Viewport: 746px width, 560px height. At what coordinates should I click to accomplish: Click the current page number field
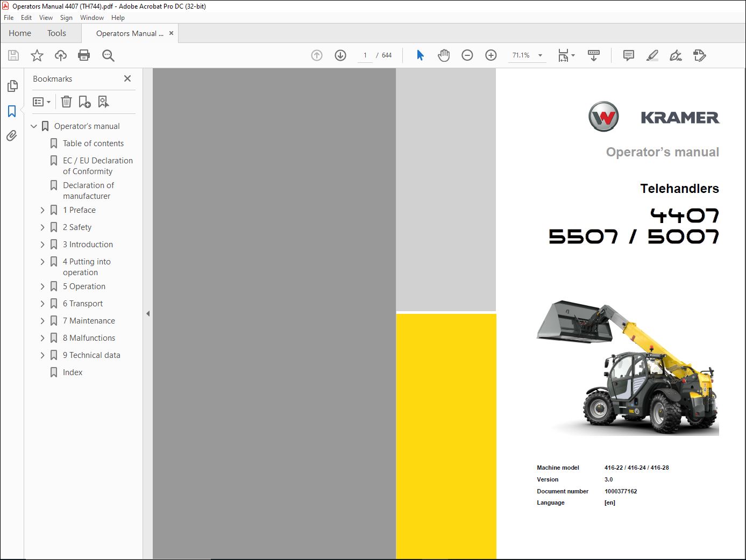pos(365,55)
